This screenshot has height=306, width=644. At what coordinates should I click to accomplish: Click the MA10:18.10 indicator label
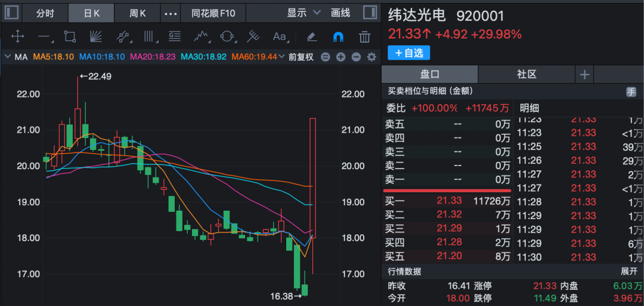[102, 57]
